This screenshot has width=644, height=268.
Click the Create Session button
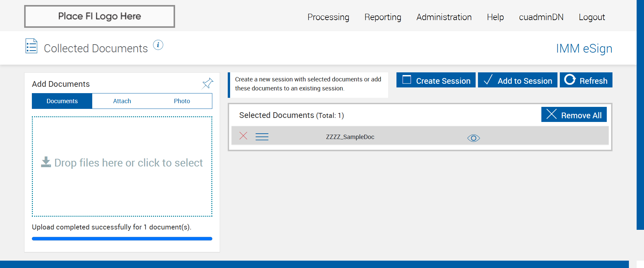436,80
